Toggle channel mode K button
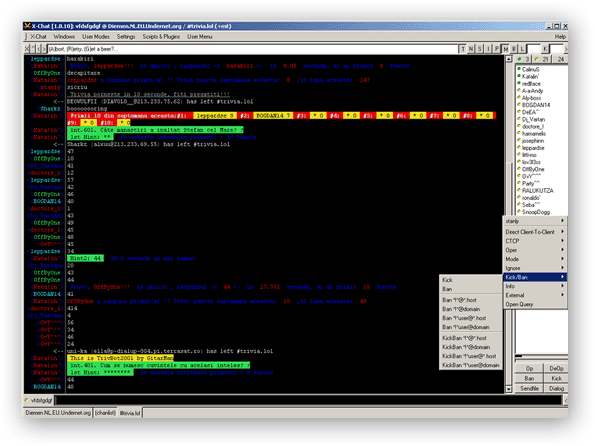Screen dimensions: 595x446 pyautogui.click(x=545, y=49)
